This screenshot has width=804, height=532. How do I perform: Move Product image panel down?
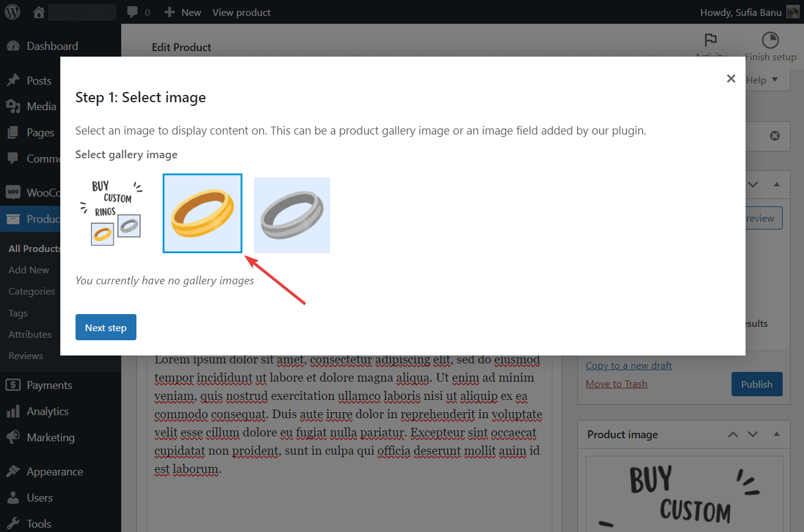753,434
